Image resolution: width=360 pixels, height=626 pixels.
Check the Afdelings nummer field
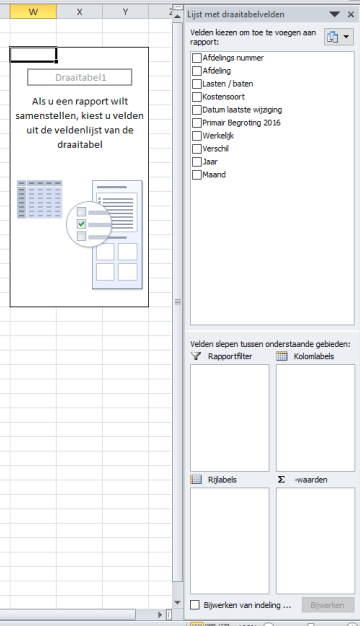click(x=197, y=58)
